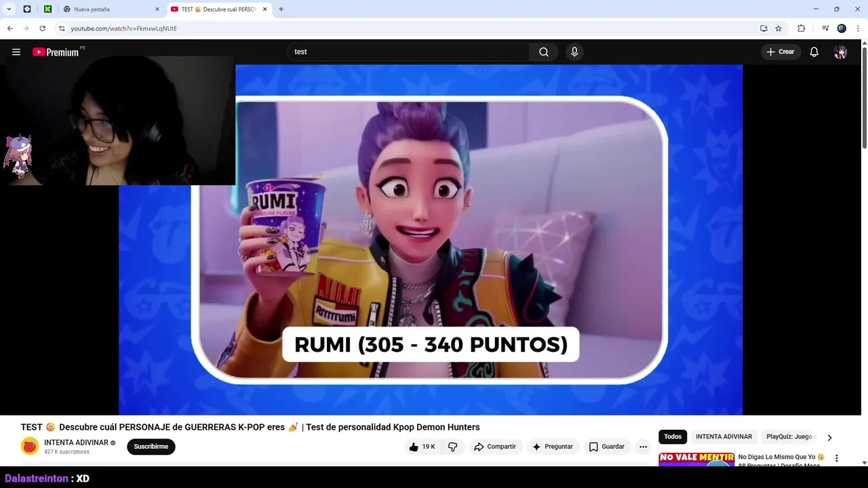The height and width of the screenshot is (488, 868).
Task: Like the video (19 K)
Action: (x=422, y=447)
